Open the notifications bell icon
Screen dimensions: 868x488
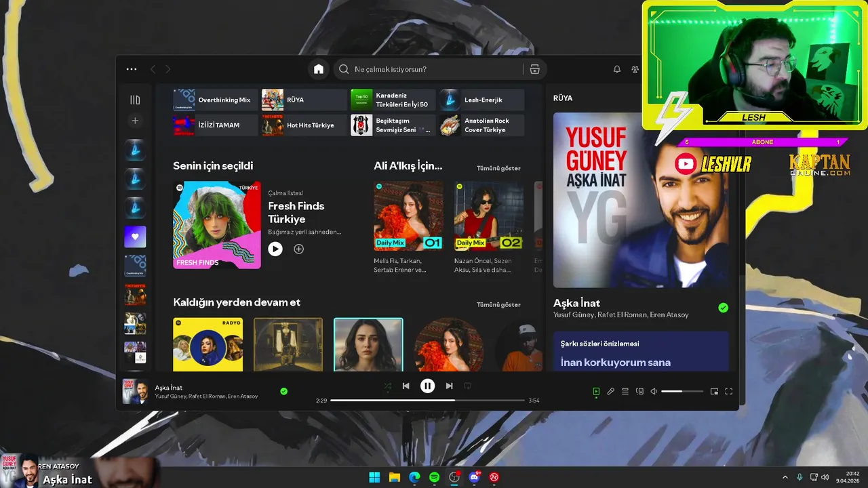pos(617,69)
